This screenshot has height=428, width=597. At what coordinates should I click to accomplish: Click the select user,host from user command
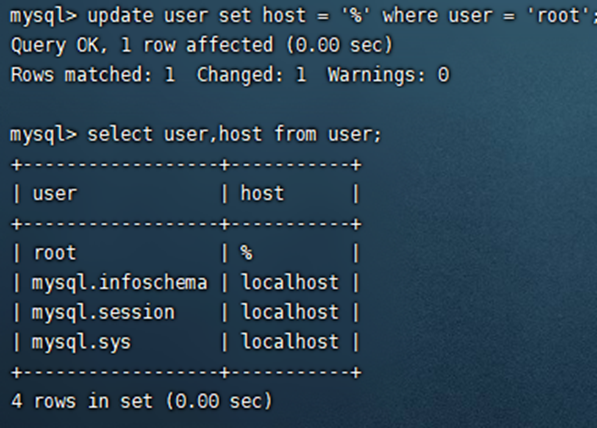coord(234,134)
